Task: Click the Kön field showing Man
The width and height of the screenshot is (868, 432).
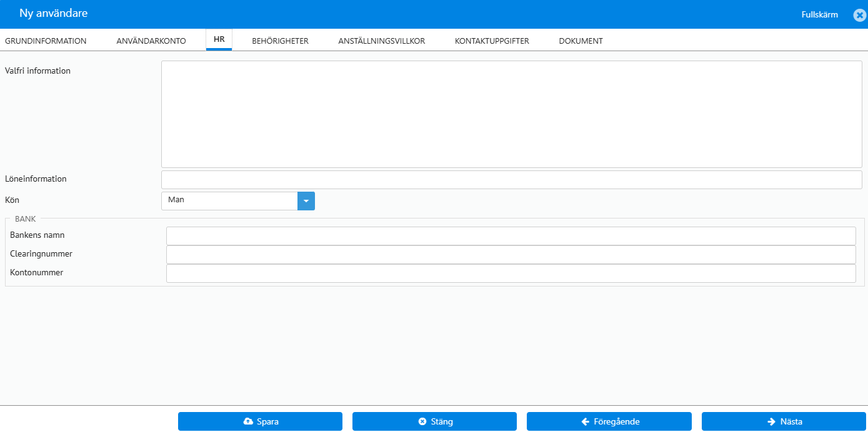Action: click(x=229, y=201)
